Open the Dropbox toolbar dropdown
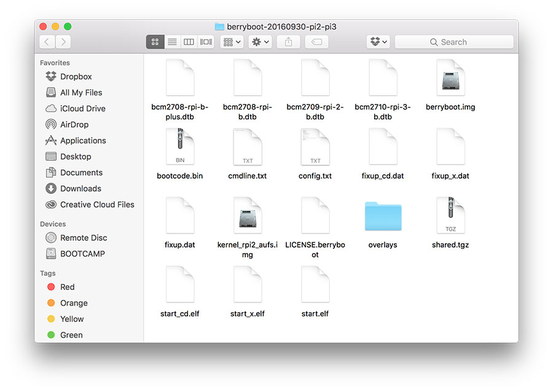 [x=378, y=42]
